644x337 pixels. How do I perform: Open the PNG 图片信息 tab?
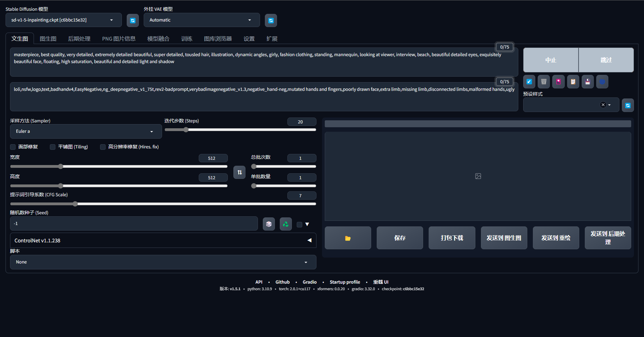(119, 38)
